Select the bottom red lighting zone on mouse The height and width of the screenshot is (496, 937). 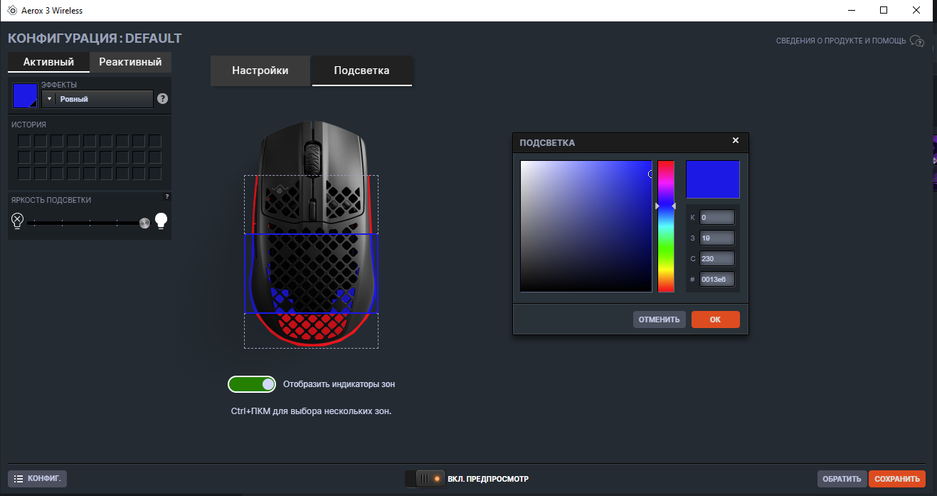(311, 330)
